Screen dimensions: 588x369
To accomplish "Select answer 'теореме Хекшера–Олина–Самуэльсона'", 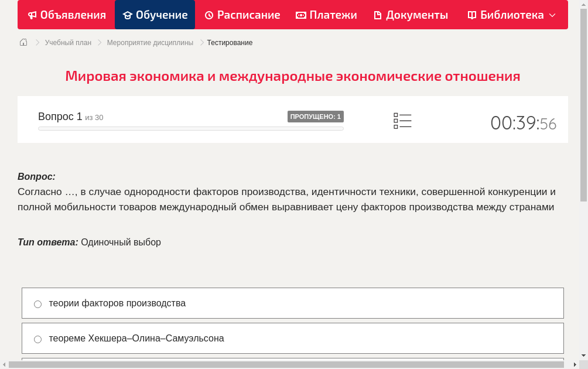I will point(137,338).
